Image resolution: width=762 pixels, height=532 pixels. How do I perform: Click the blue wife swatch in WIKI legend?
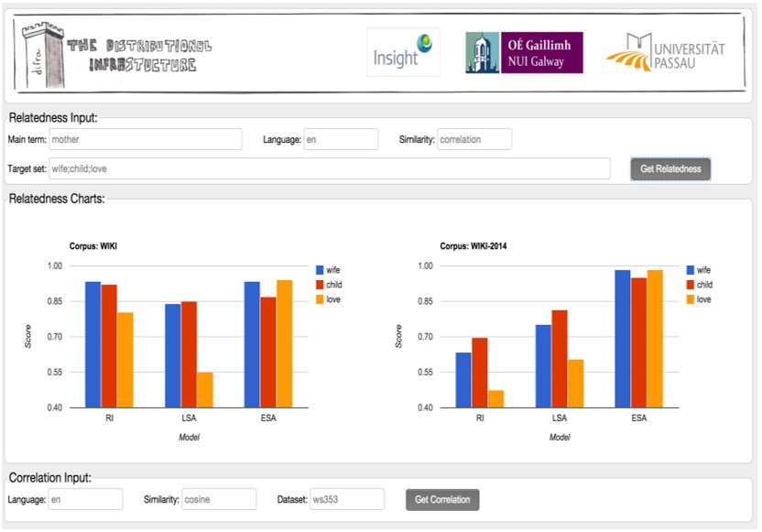pos(320,270)
